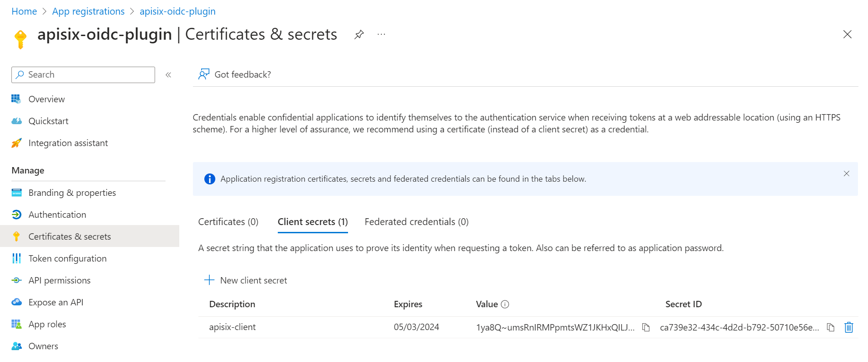This screenshot has height=362, width=868.
Task: Select Certificates & secrets menu item
Action: [89, 236]
